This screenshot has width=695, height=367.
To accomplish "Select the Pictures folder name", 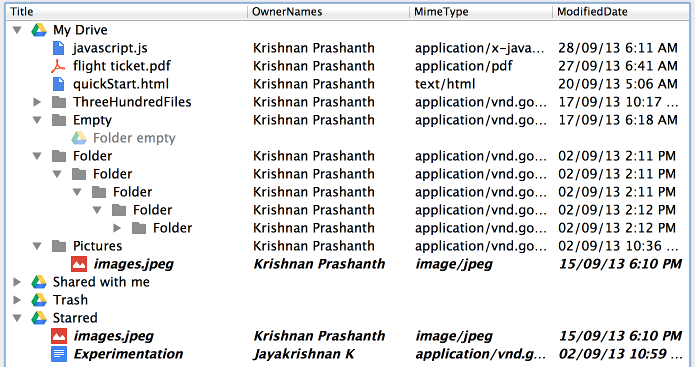I will (98, 246).
